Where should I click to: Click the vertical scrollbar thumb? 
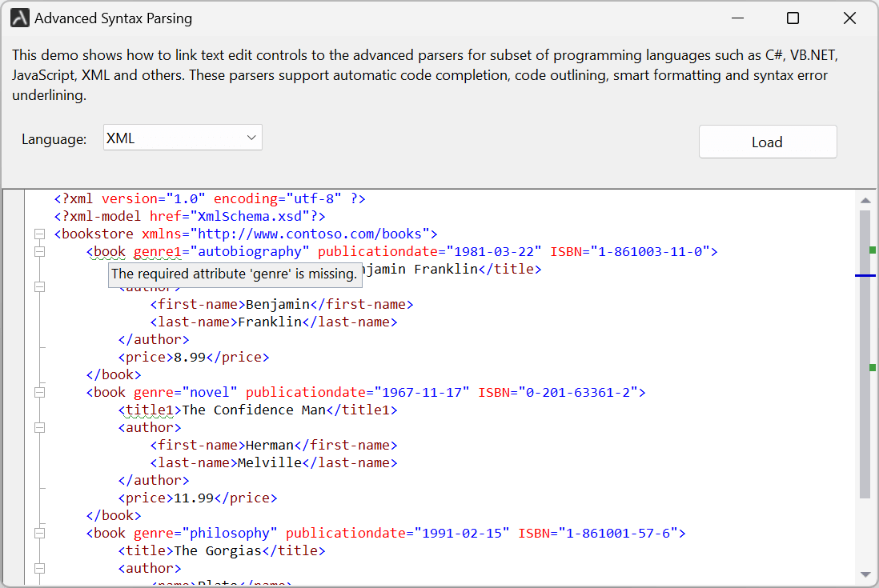coord(865,354)
